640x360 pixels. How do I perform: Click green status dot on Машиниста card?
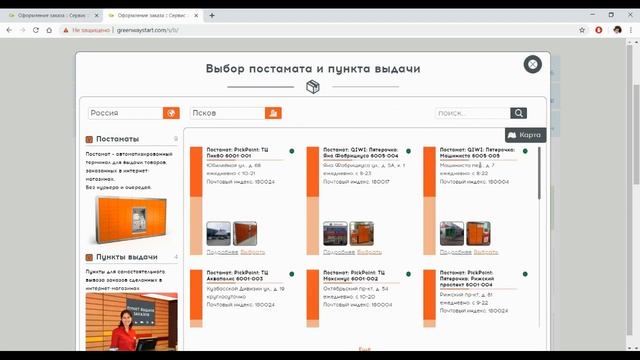[525, 151]
